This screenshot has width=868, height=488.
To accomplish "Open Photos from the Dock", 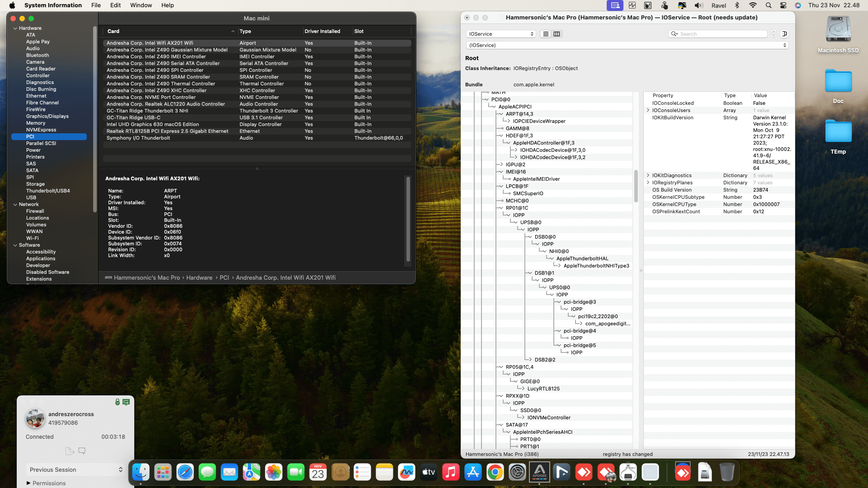I will click(x=274, y=473).
